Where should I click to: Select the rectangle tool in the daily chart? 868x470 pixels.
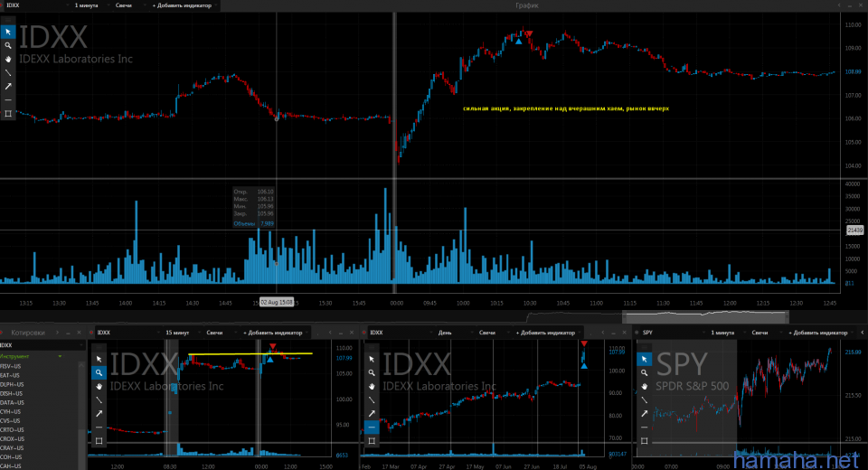pos(372,441)
